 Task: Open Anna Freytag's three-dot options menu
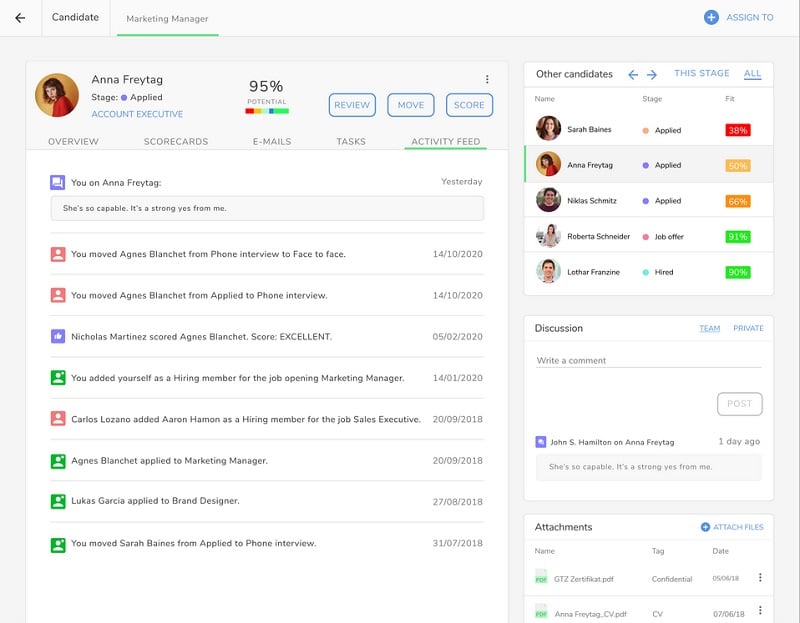point(487,80)
